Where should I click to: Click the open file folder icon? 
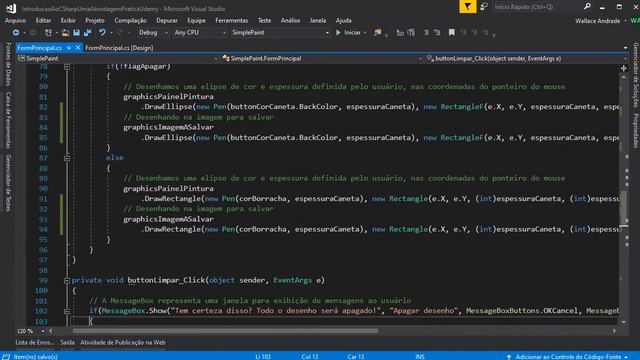[65, 33]
